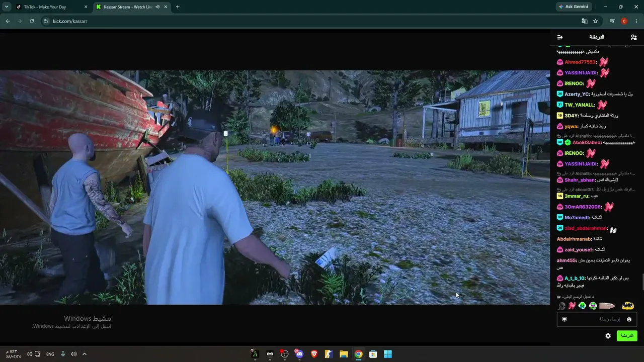Open Brave browser from the taskbar

[x=314, y=354]
